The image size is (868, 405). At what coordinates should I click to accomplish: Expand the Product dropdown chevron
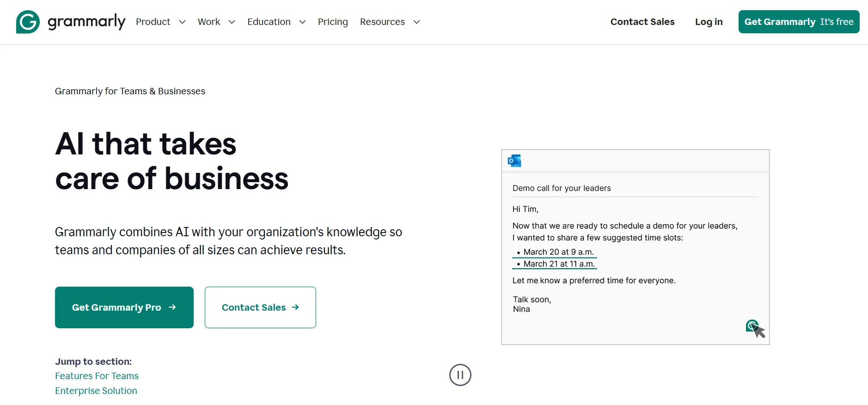[x=182, y=22]
